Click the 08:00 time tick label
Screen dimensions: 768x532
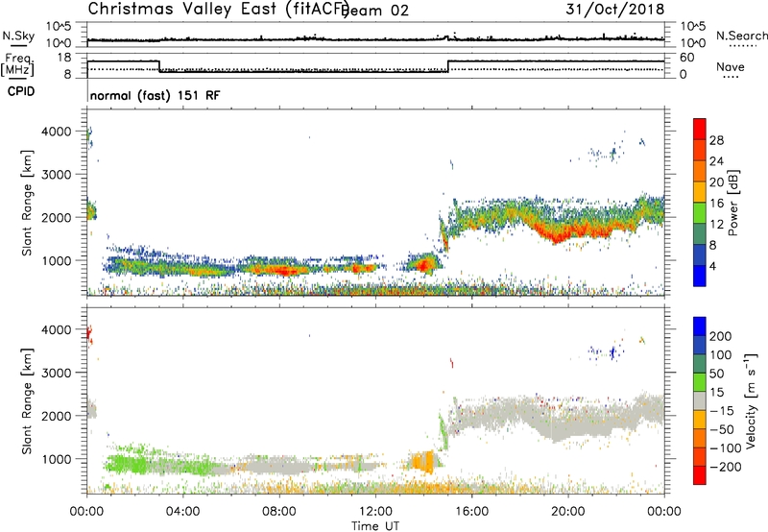pyautogui.click(x=279, y=512)
